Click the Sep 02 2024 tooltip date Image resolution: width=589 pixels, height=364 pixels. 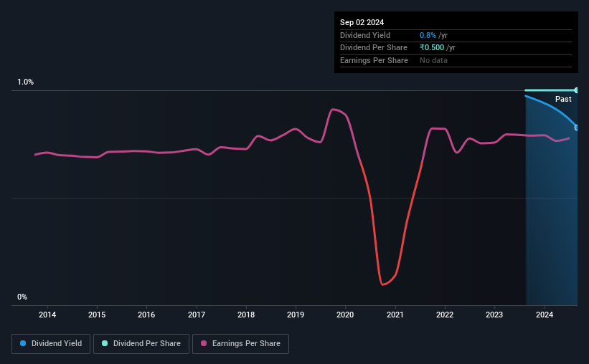362,22
